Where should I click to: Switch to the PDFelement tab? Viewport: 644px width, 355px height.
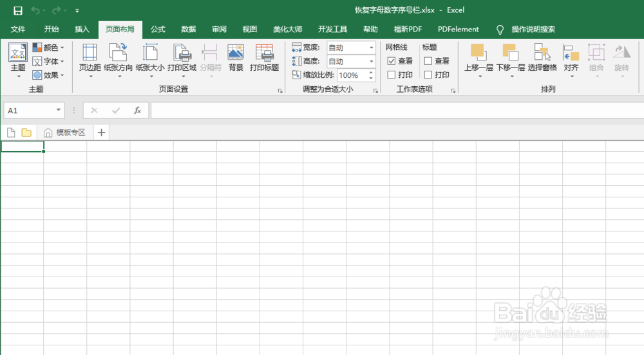[x=459, y=29]
